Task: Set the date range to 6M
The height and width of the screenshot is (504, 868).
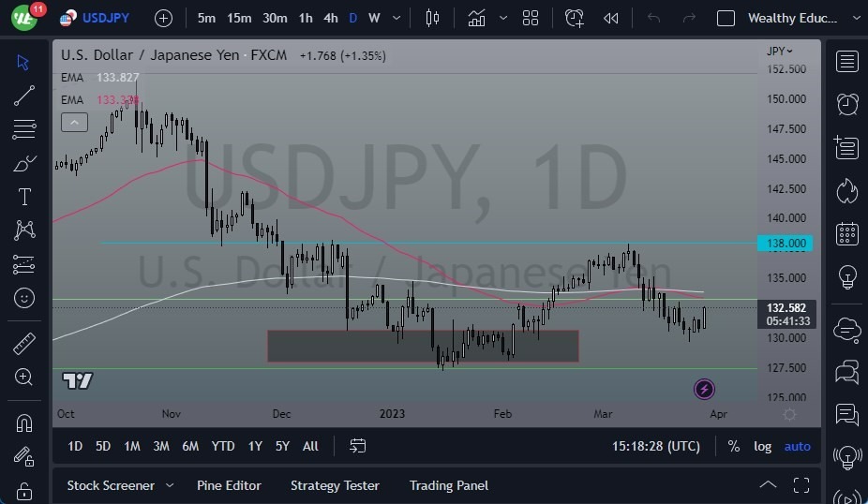Action: point(190,446)
